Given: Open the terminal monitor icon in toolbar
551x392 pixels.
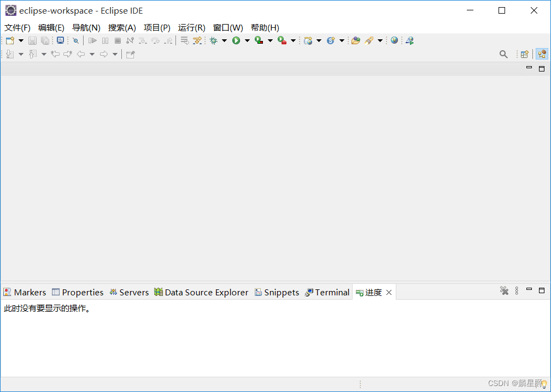Looking at the screenshot, I should 60,40.
